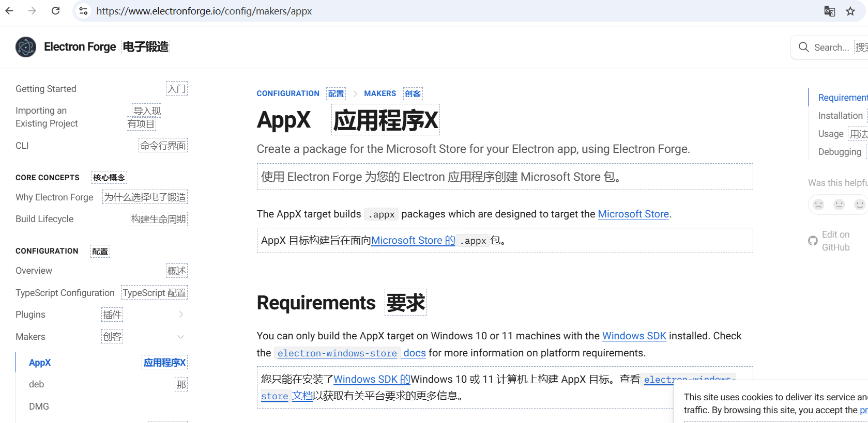The image size is (868, 423).
Task: Bookmark this page with the star icon
Action: point(850,11)
